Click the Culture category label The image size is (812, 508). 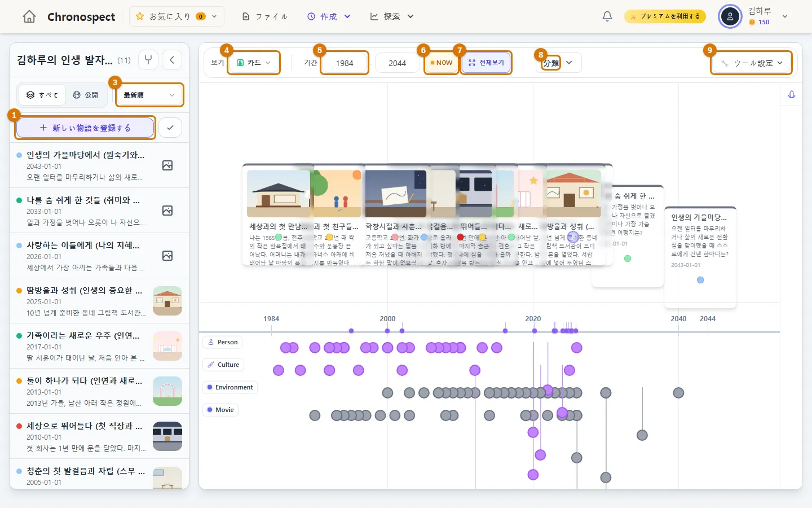click(223, 365)
